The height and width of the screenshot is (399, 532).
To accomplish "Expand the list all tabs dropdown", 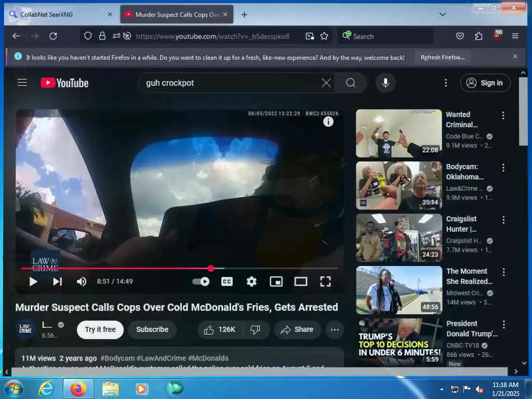I will point(443,14).
